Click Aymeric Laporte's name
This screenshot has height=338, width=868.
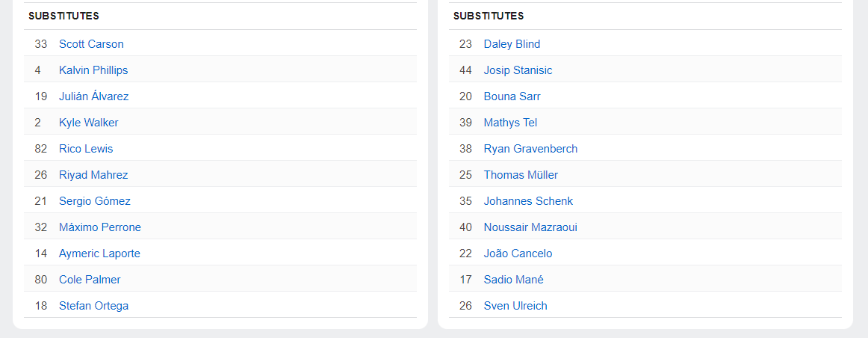click(99, 254)
